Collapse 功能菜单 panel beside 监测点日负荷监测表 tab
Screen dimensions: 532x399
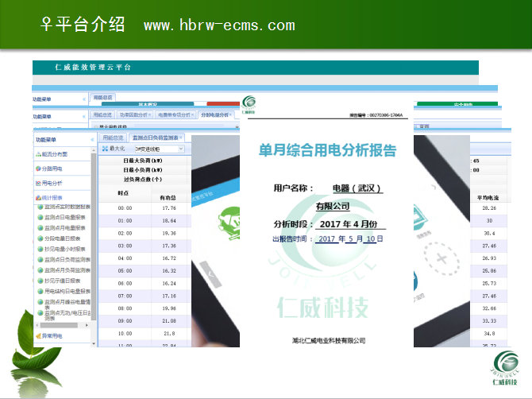[x=92, y=140]
